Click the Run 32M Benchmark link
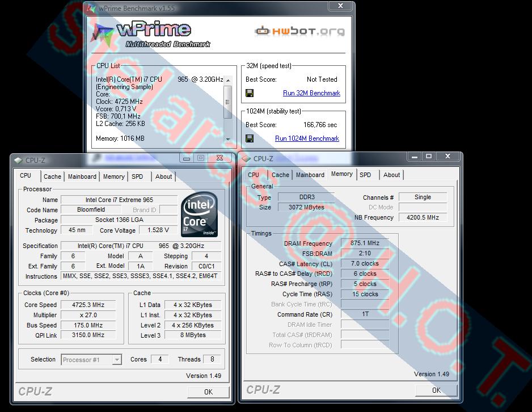 click(311, 93)
